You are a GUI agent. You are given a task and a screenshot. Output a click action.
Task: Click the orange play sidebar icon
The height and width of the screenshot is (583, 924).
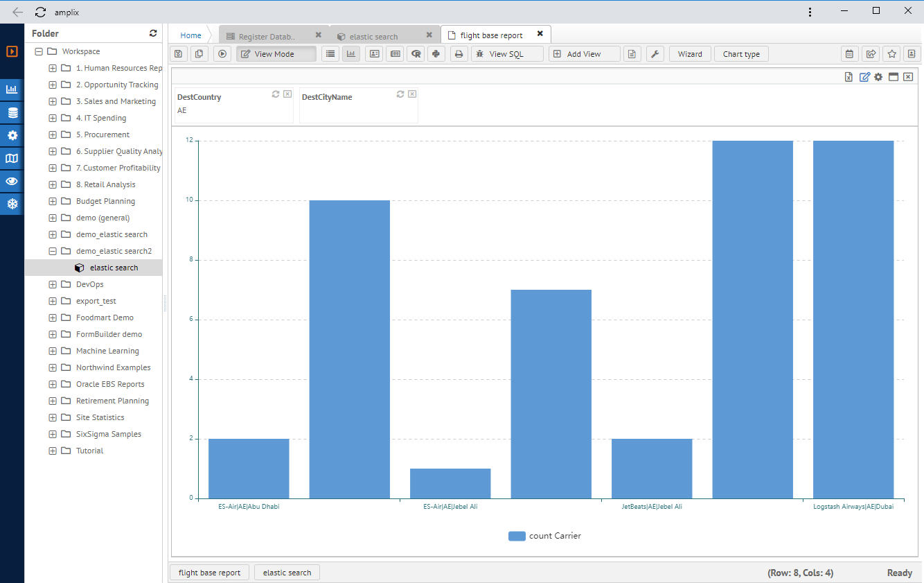pyautogui.click(x=12, y=51)
